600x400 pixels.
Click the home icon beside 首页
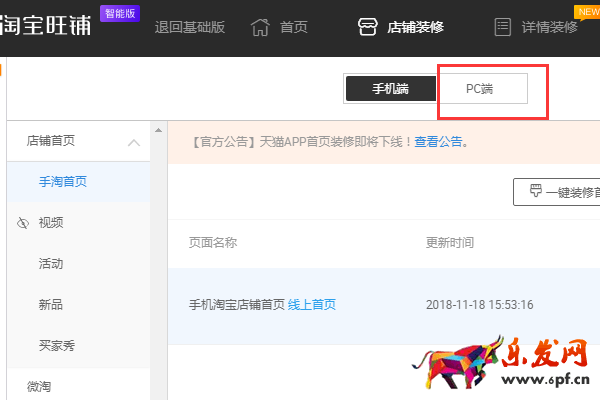tap(260, 27)
